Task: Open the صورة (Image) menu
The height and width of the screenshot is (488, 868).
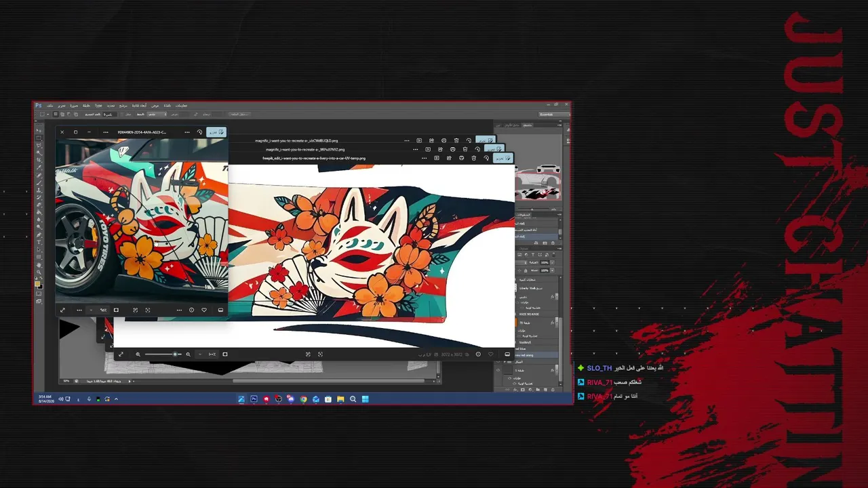Action: click(74, 106)
